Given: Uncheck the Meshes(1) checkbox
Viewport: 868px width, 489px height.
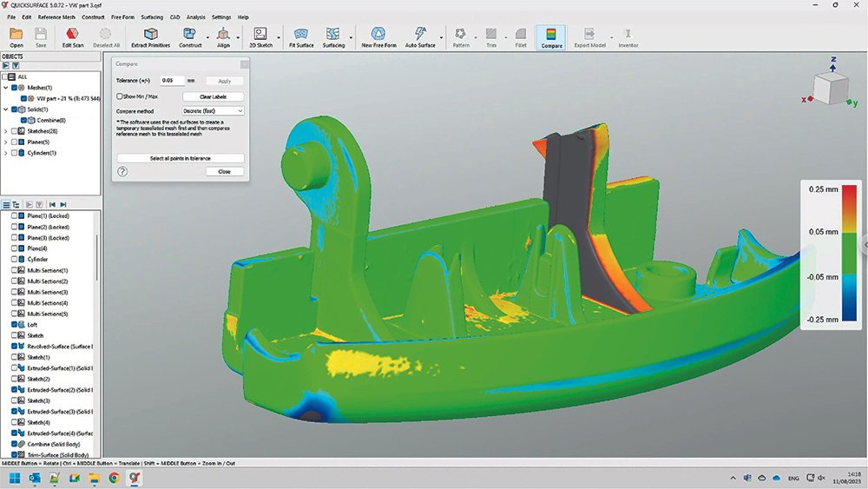Looking at the screenshot, I should pyautogui.click(x=15, y=88).
